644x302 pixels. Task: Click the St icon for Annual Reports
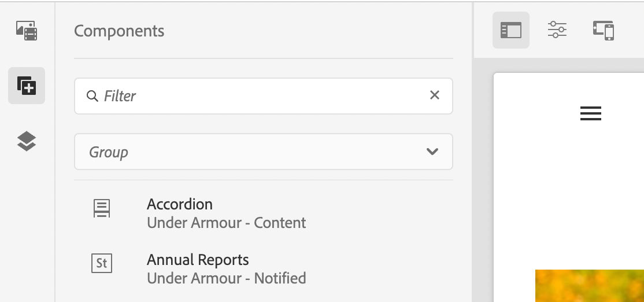[x=102, y=263]
